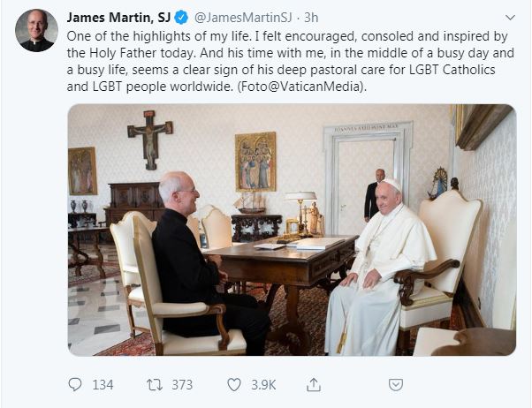Click the 373 retweets count
The height and width of the screenshot is (408, 532).
(182, 384)
